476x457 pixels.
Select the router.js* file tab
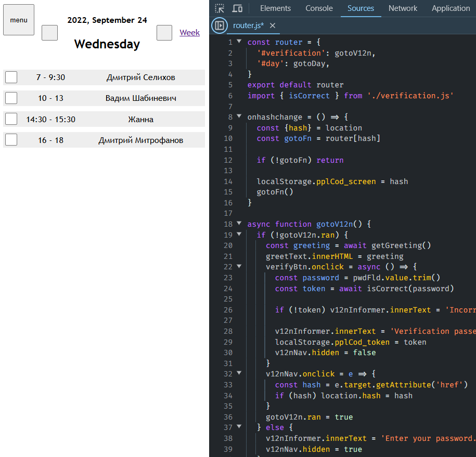(x=248, y=25)
